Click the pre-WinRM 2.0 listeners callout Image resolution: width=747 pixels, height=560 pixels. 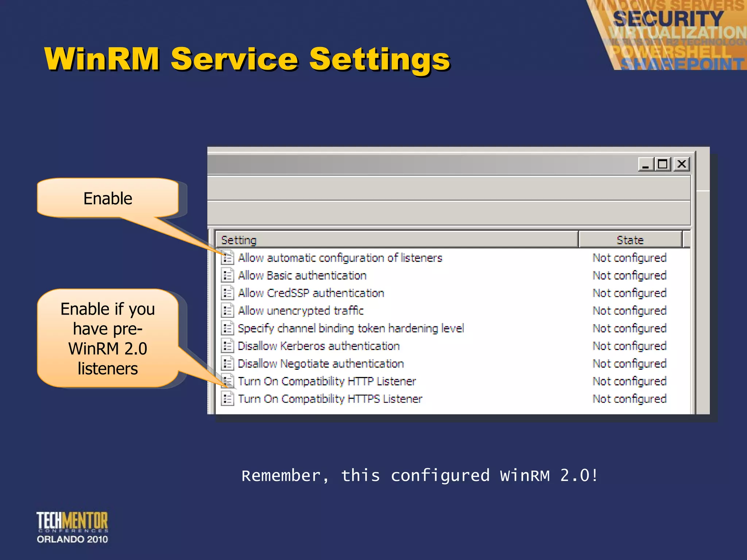pyautogui.click(x=108, y=338)
